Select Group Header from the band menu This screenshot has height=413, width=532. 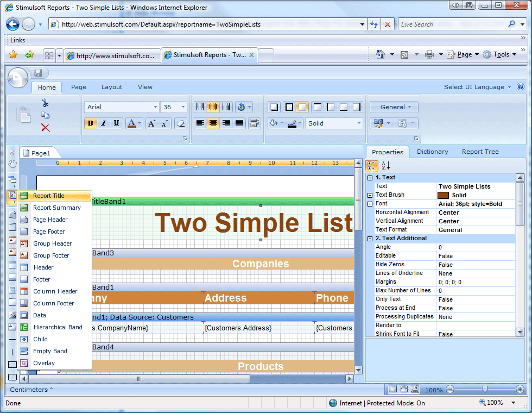pyautogui.click(x=52, y=243)
